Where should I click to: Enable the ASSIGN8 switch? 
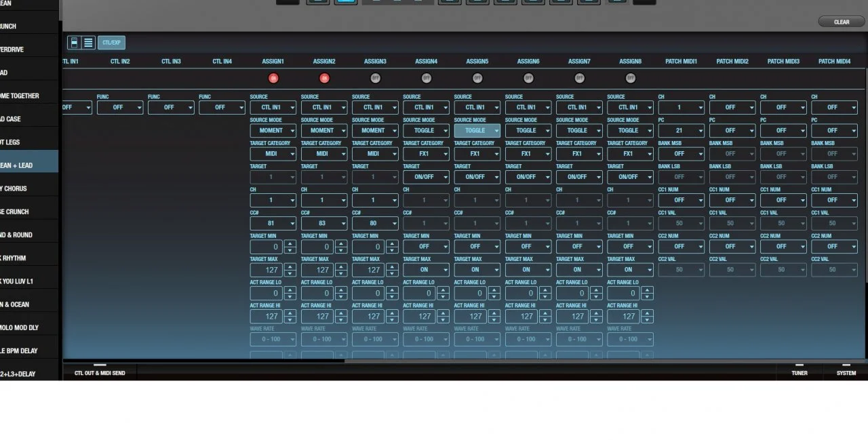[x=631, y=78]
